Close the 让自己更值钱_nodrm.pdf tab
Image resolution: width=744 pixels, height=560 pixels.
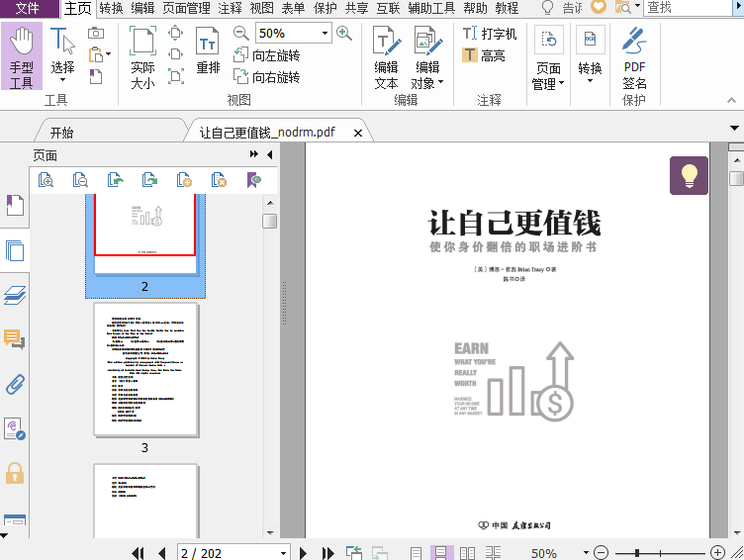tap(358, 133)
